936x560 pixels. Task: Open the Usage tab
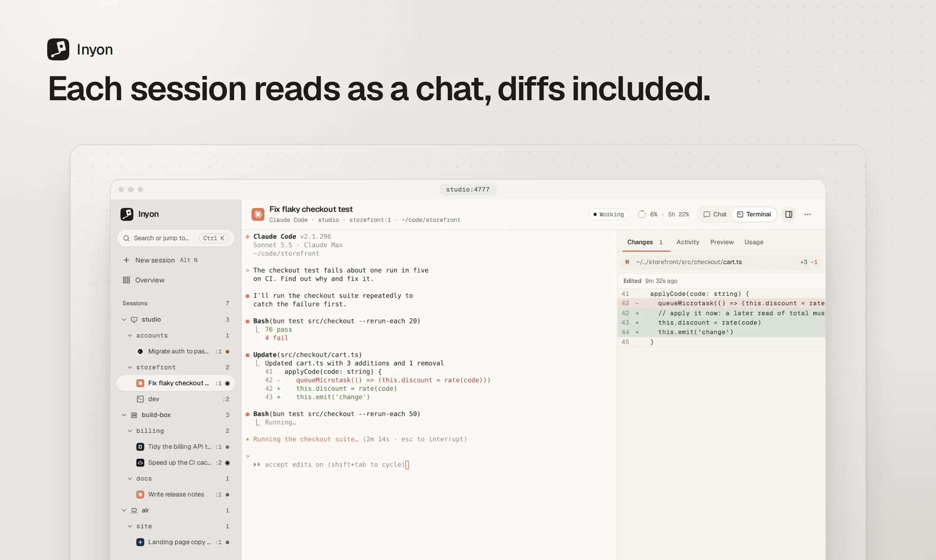[754, 242]
